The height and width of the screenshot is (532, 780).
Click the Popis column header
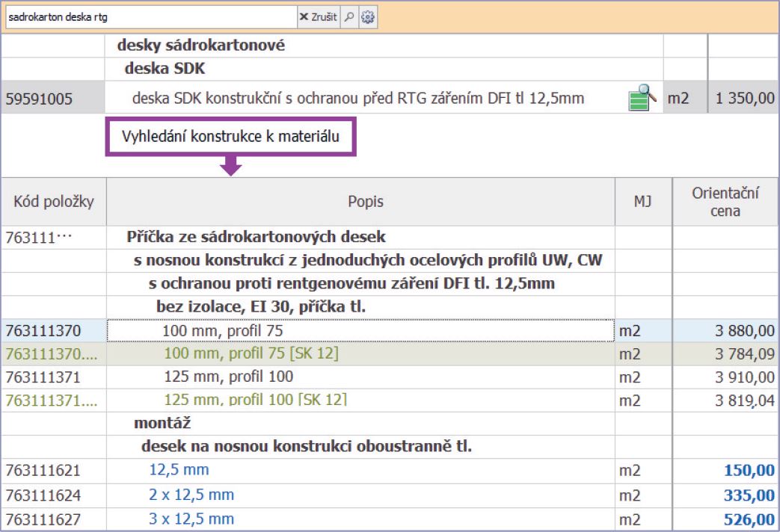365,202
